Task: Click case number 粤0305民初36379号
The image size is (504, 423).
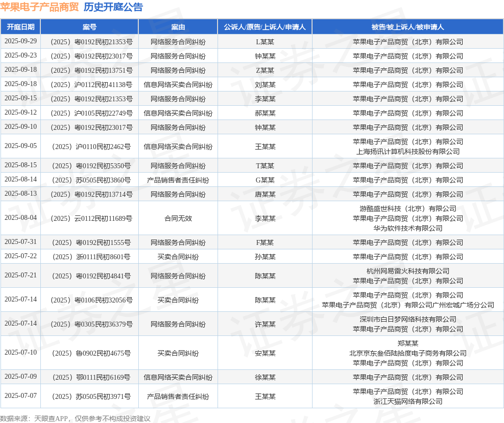Action: pyautogui.click(x=103, y=324)
